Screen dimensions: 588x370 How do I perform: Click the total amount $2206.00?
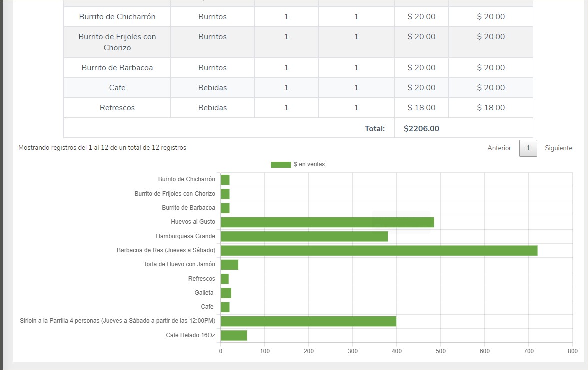coord(421,129)
